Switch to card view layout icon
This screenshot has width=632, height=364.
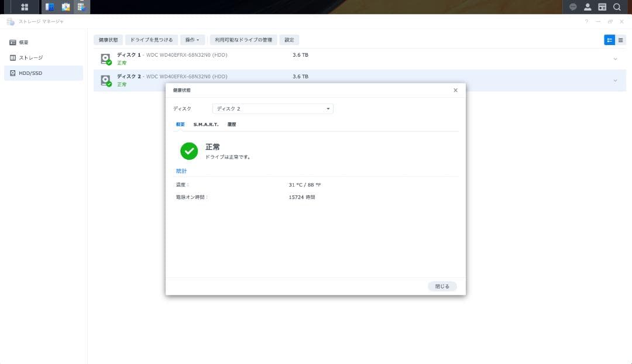[609, 40]
